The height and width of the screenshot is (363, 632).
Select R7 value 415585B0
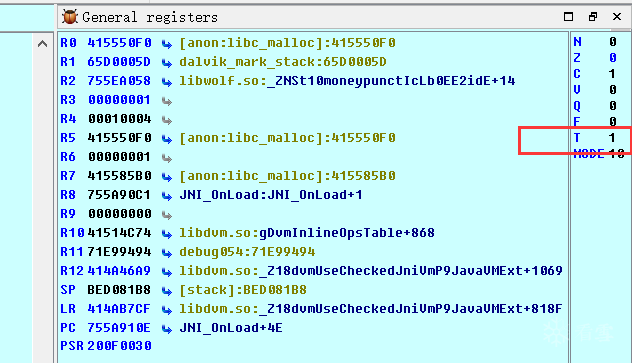[x=119, y=176]
